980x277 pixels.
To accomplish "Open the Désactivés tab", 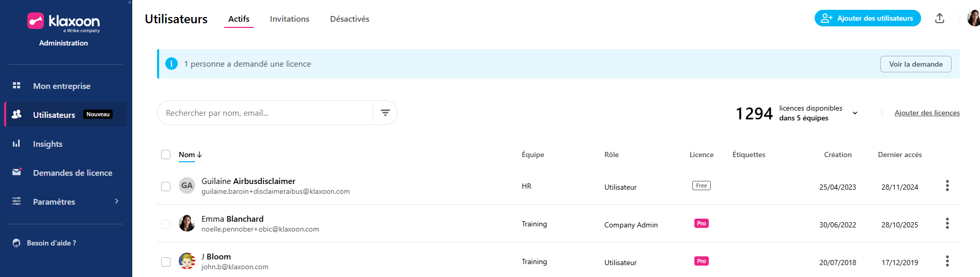I will [350, 19].
